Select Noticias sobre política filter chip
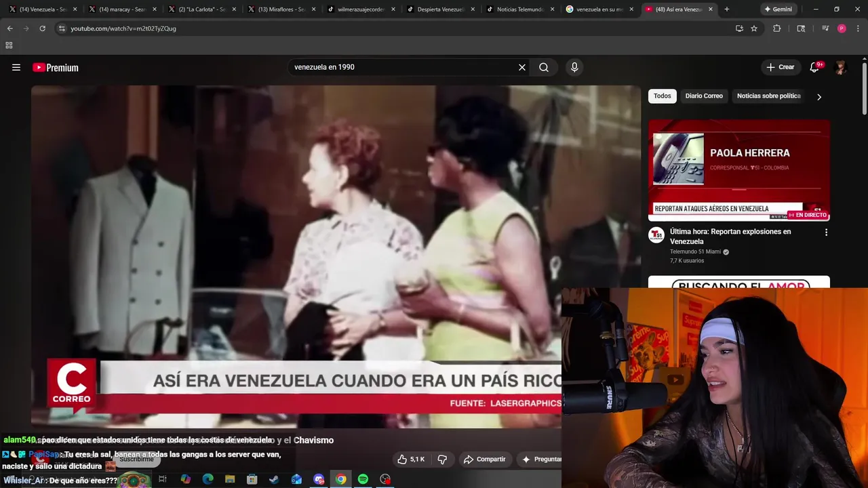 tap(768, 96)
